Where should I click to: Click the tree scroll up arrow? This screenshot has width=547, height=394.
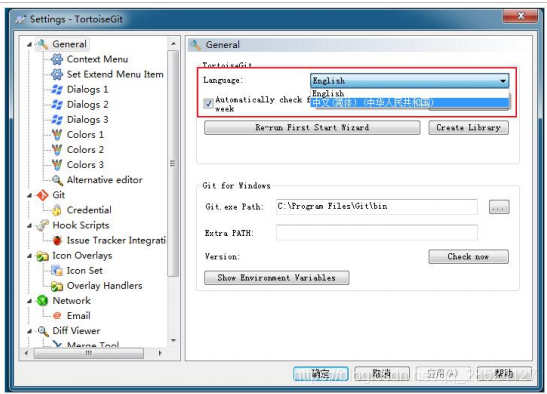[173, 44]
